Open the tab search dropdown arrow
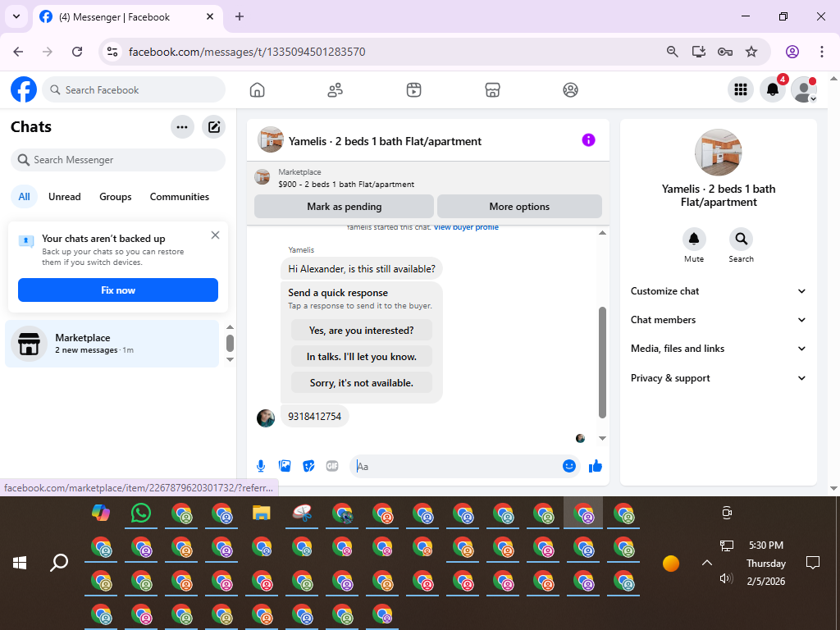 pyautogui.click(x=16, y=16)
